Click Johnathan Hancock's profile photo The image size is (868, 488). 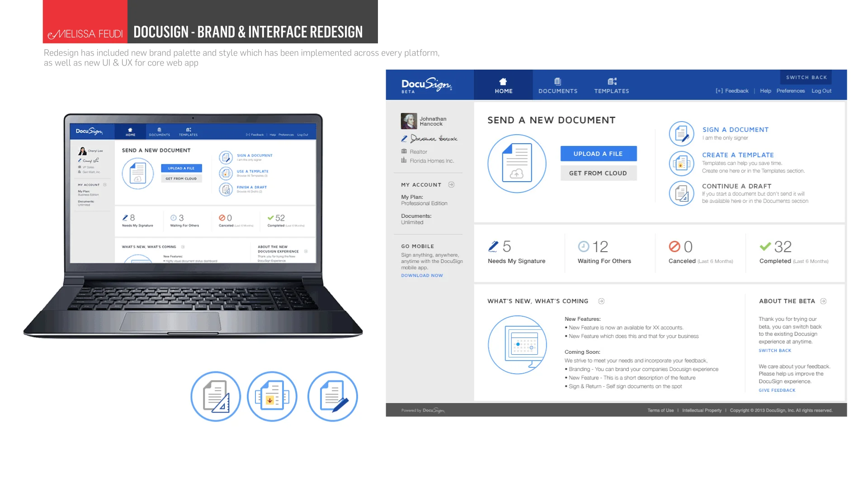409,121
